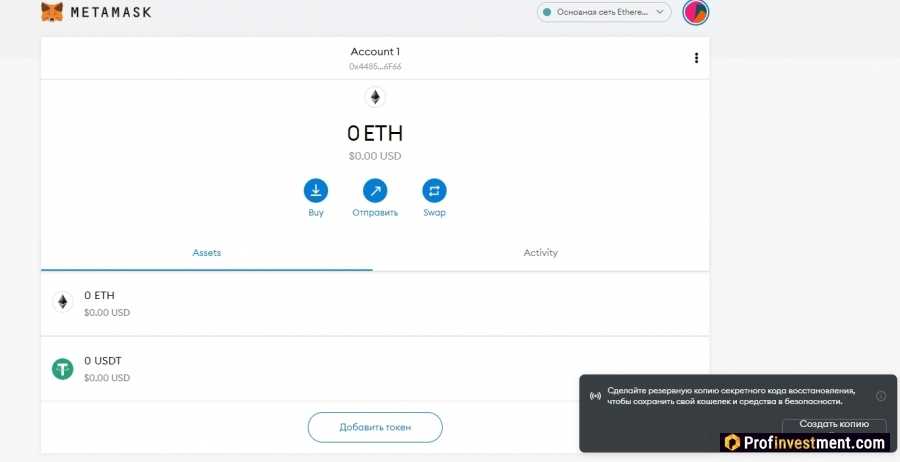Viewport: 900px width, 462px height.
Task: Open the Ethereum network selector dropdown
Action: (604, 12)
